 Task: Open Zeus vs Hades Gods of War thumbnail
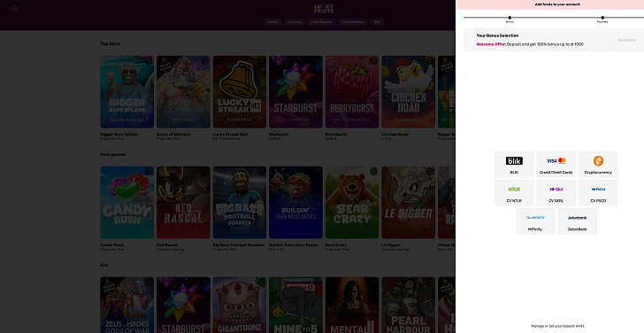tap(126, 305)
